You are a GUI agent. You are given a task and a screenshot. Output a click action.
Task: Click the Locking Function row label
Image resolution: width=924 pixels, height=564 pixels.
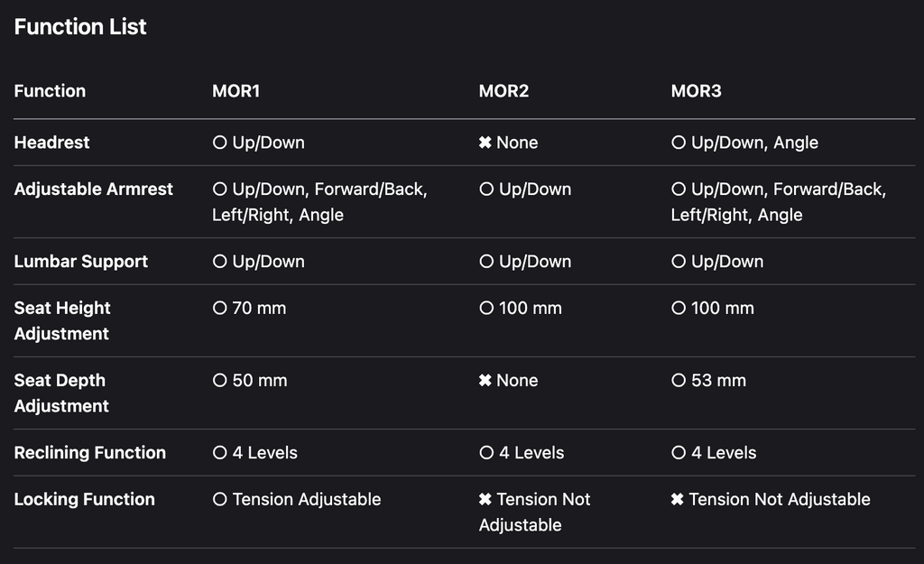click(84, 500)
